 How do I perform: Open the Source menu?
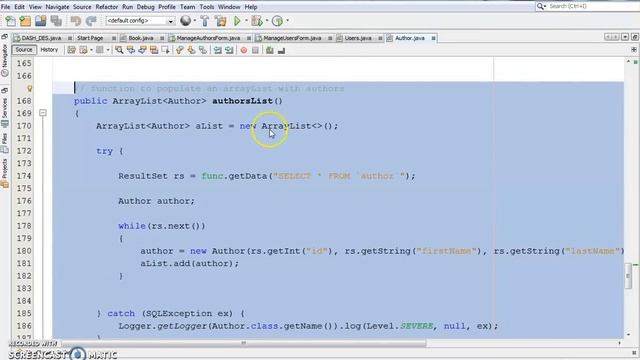coord(82,7)
